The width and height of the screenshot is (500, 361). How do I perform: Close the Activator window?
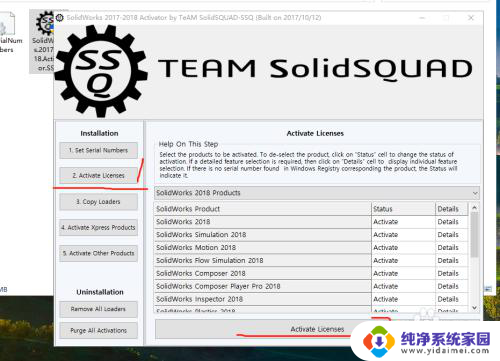471,18
